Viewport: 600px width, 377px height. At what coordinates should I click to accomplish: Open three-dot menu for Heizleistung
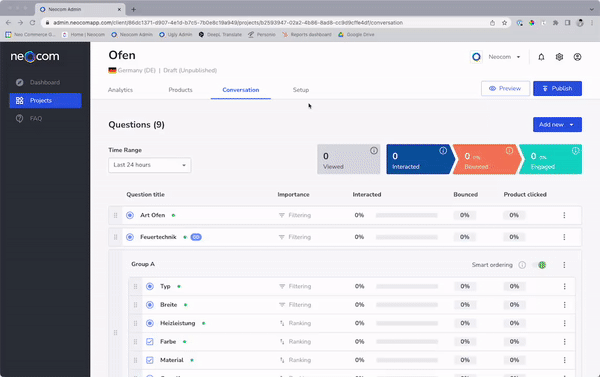pyautogui.click(x=564, y=323)
